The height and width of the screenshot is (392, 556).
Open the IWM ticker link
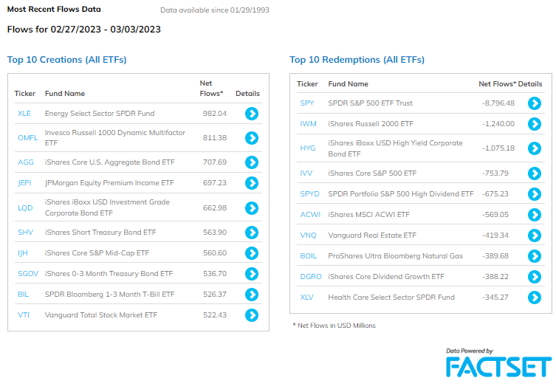[308, 124]
